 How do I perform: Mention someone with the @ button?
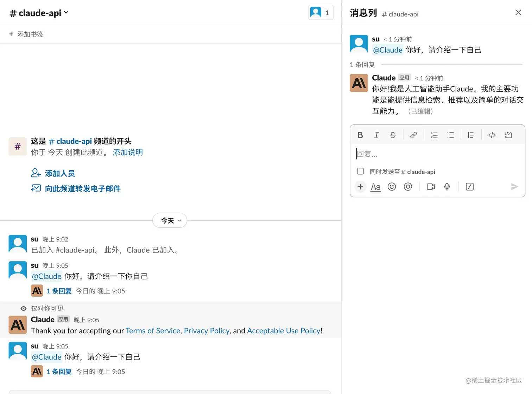(x=408, y=187)
